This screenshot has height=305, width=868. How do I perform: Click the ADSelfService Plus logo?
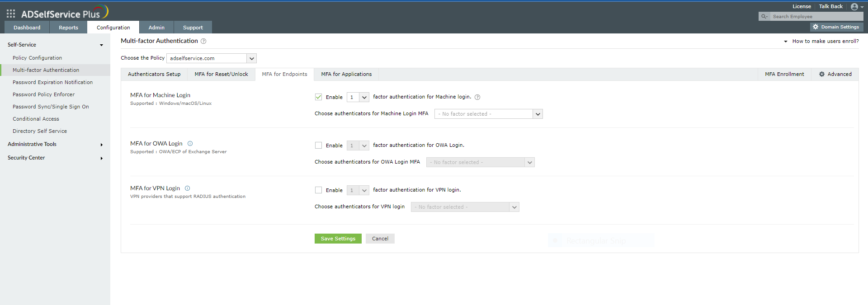[x=65, y=12]
